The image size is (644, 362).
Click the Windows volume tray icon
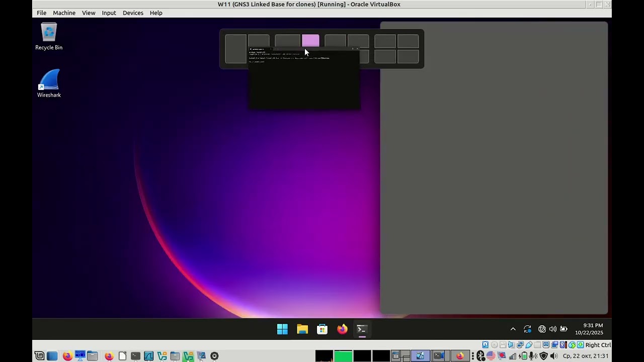[x=552, y=329]
